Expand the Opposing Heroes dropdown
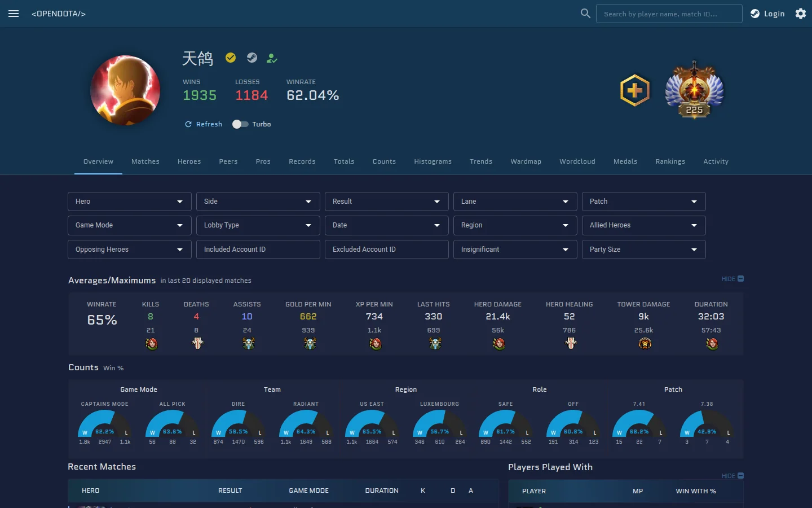The width and height of the screenshot is (812, 508). click(129, 249)
